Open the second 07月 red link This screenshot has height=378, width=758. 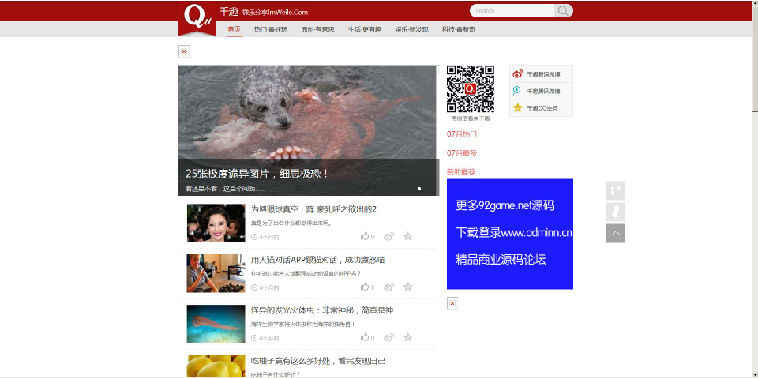pyautogui.click(x=462, y=153)
